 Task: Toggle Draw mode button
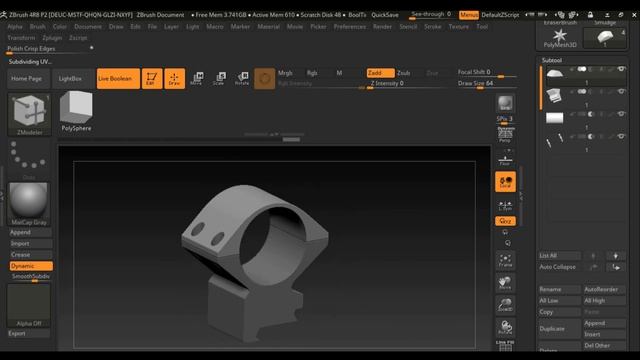tap(175, 78)
